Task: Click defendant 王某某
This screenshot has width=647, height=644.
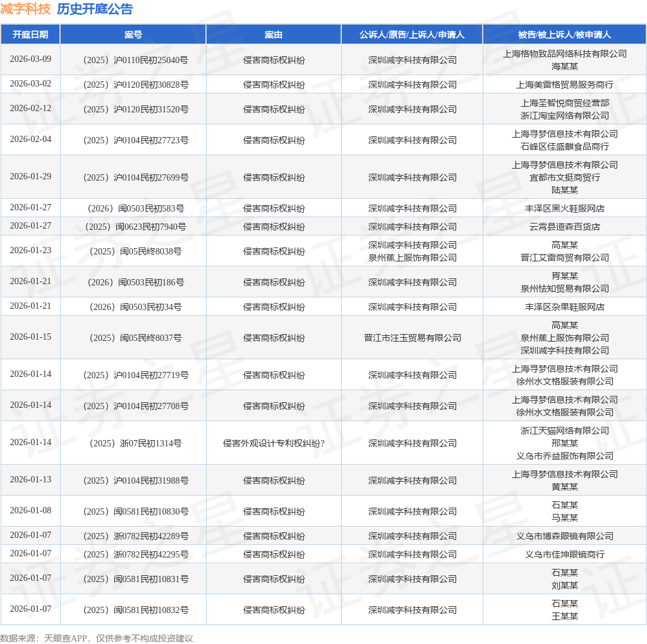Action: pyautogui.click(x=564, y=616)
